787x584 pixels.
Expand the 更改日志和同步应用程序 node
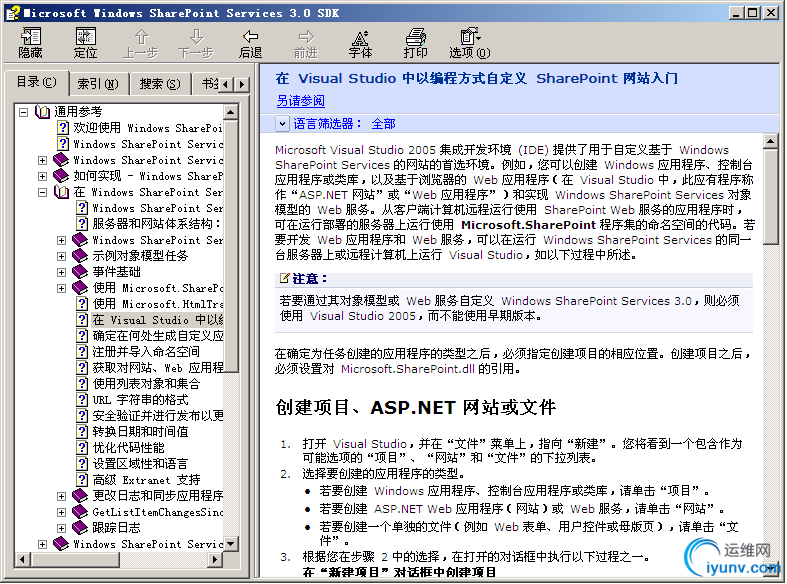(x=61, y=497)
